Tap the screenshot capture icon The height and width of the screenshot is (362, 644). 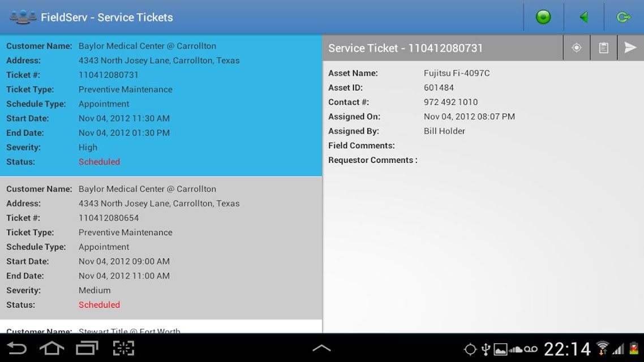point(123,348)
